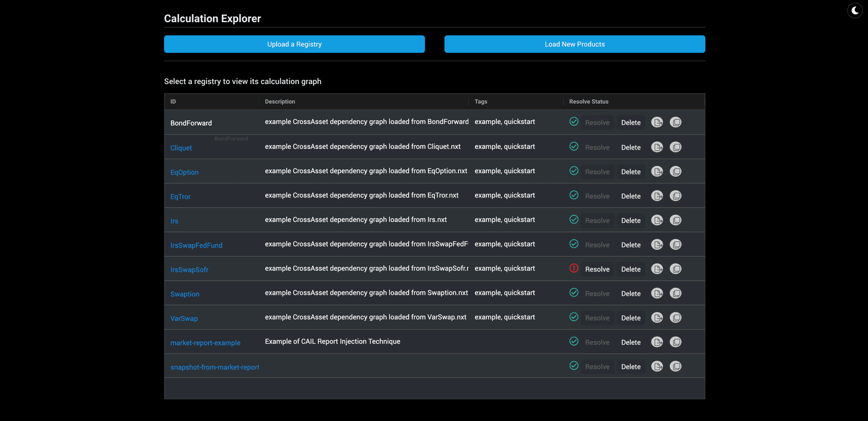Viewport: 868px width, 421px height.
Task: Click the Load New Products button
Action: click(x=574, y=44)
